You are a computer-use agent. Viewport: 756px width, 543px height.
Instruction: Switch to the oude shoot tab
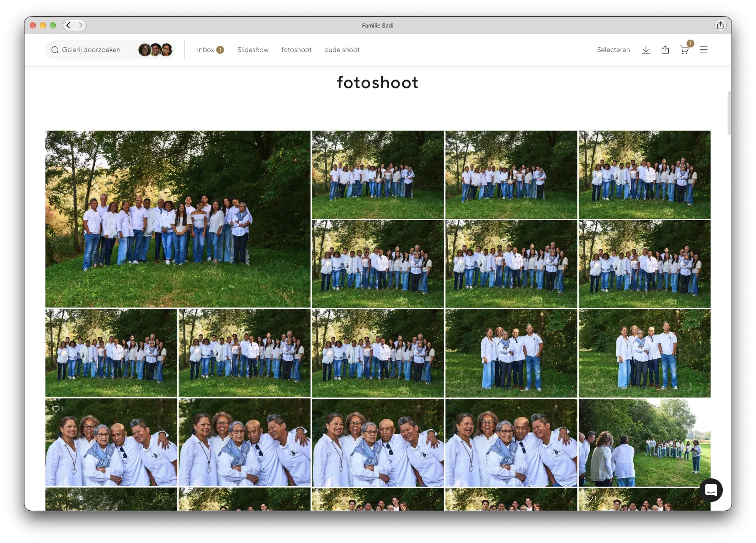point(342,50)
